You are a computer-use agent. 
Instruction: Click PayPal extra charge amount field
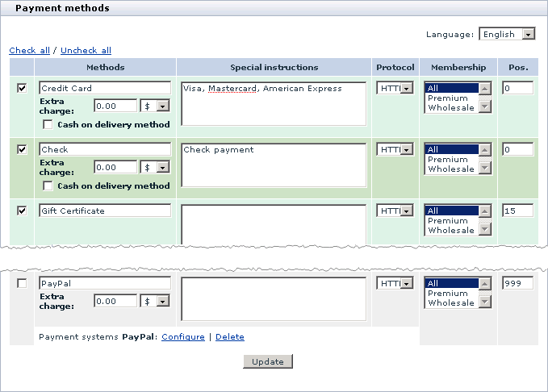pos(115,301)
